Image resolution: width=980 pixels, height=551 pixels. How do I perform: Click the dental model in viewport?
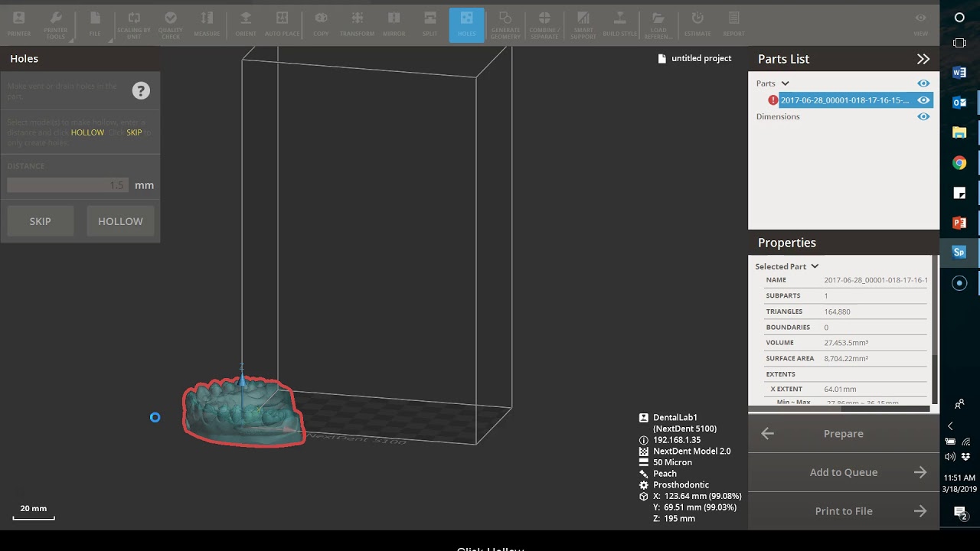click(243, 413)
